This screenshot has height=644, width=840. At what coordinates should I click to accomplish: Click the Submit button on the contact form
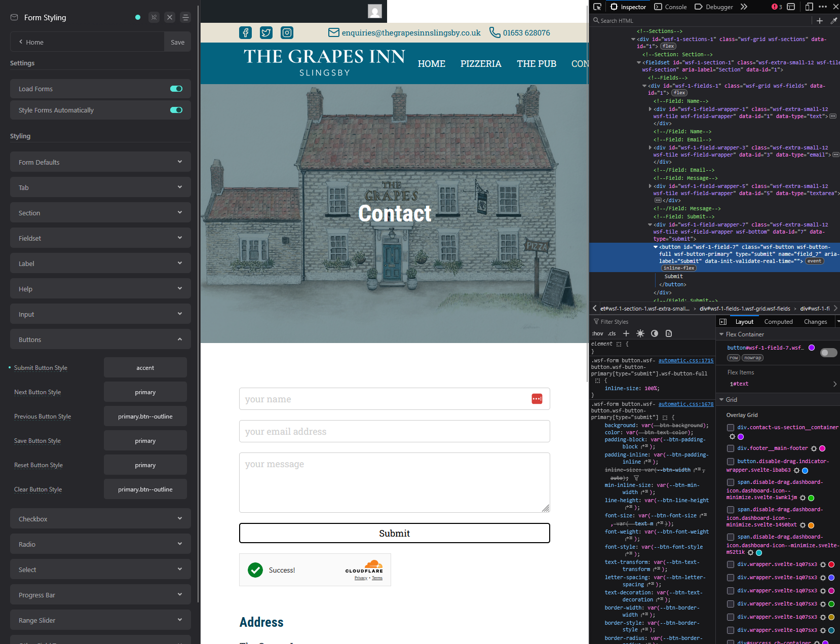tap(394, 533)
